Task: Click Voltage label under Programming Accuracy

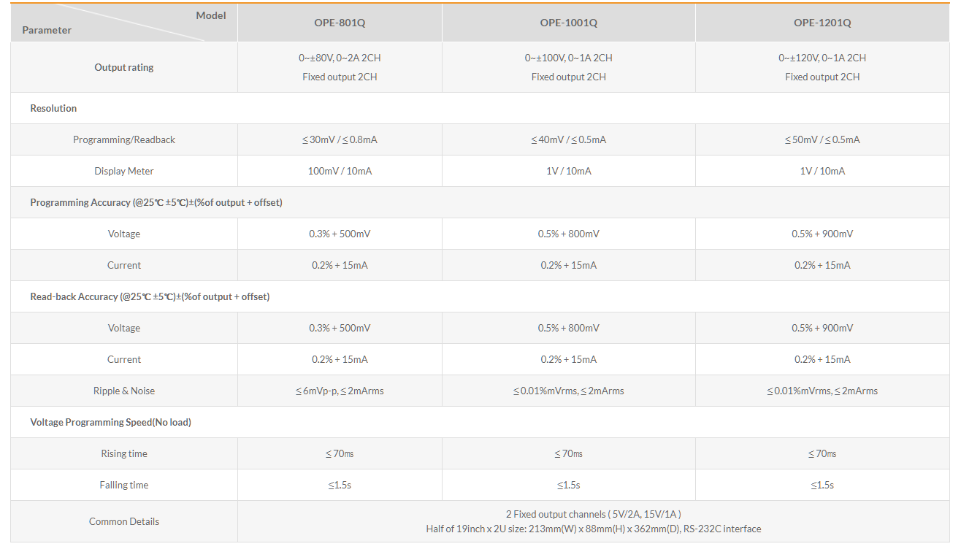Action: point(124,234)
